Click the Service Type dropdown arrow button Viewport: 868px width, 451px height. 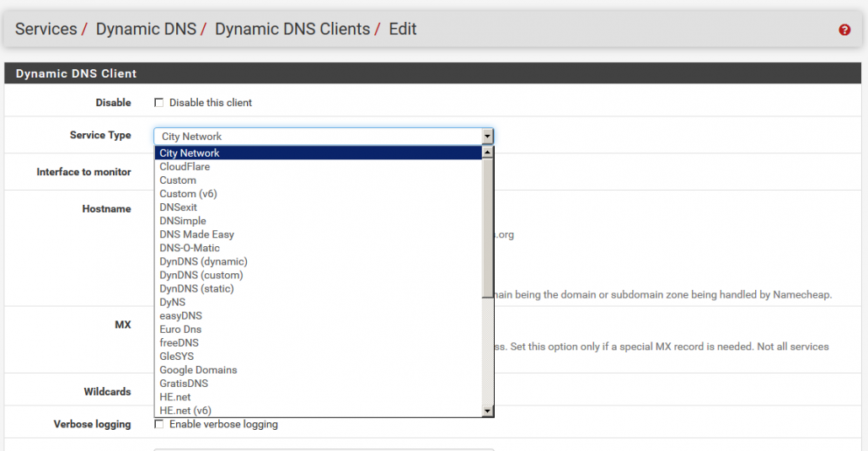click(x=487, y=137)
